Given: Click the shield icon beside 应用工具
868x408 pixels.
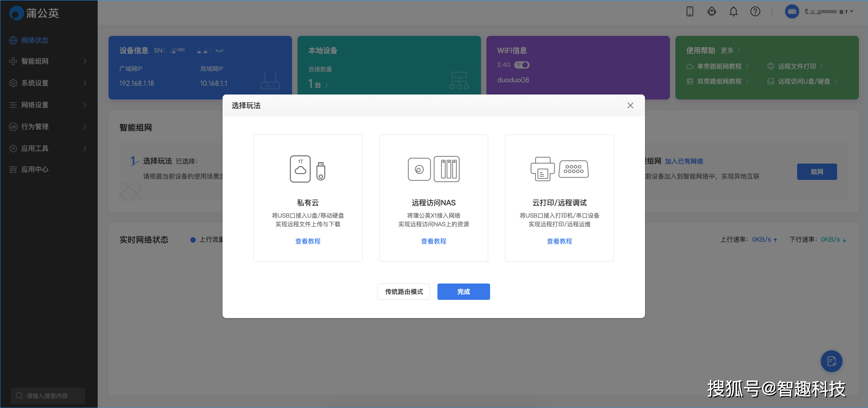Looking at the screenshot, I should tap(13, 149).
